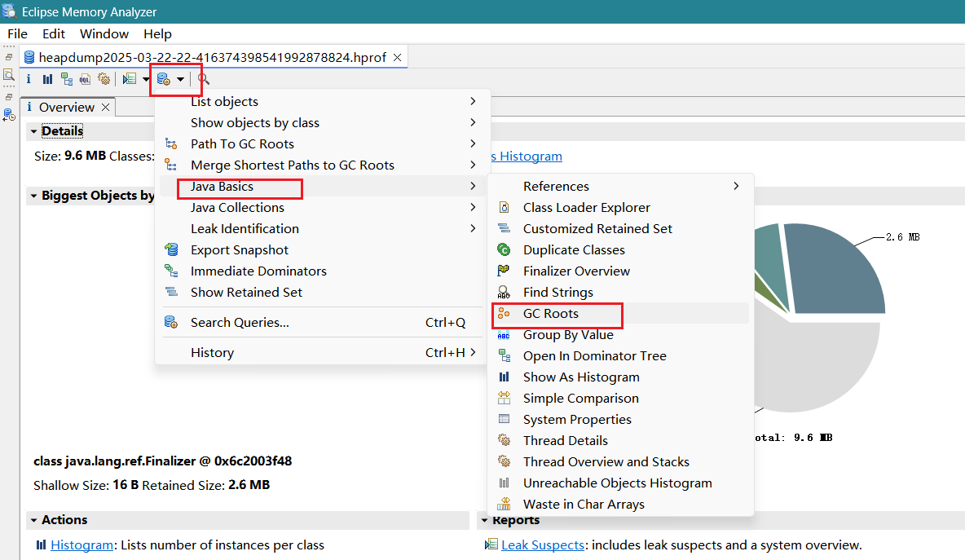The image size is (965, 560).
Task: Run expert system report toolbar icon
Action: (x=130, y=79)
